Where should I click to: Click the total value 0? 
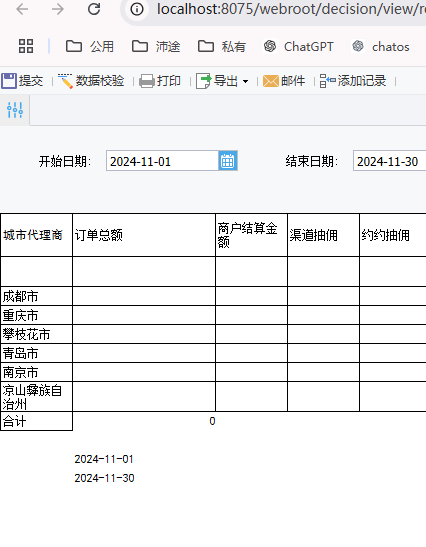(x=212, y=421)
